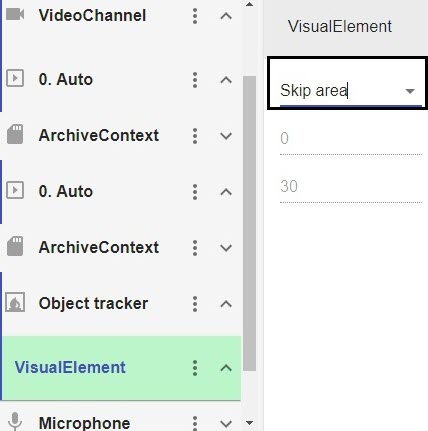The image size is (428, 431).
Task: Open the VisualElement three-dot options menu
Action: [x=195, y=368]
